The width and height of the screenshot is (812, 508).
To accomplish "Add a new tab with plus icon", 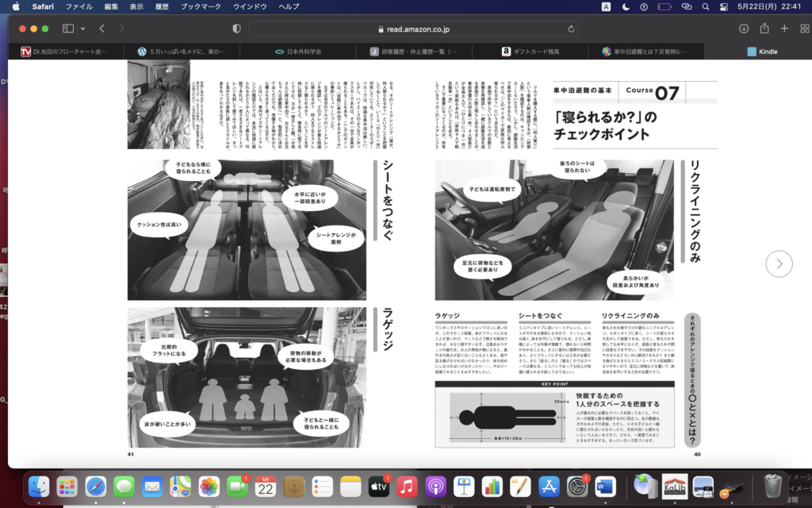I will 783,29.
